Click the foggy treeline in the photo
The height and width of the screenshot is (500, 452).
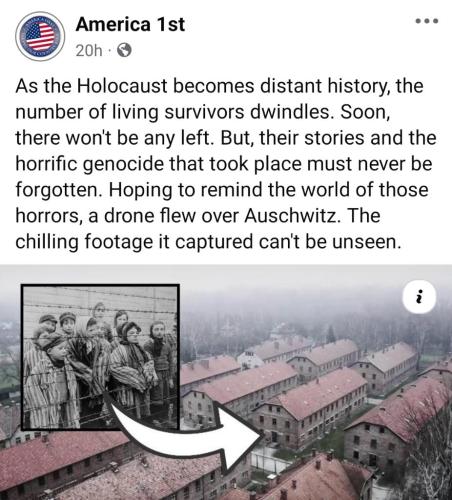click(x=300, y=317)
